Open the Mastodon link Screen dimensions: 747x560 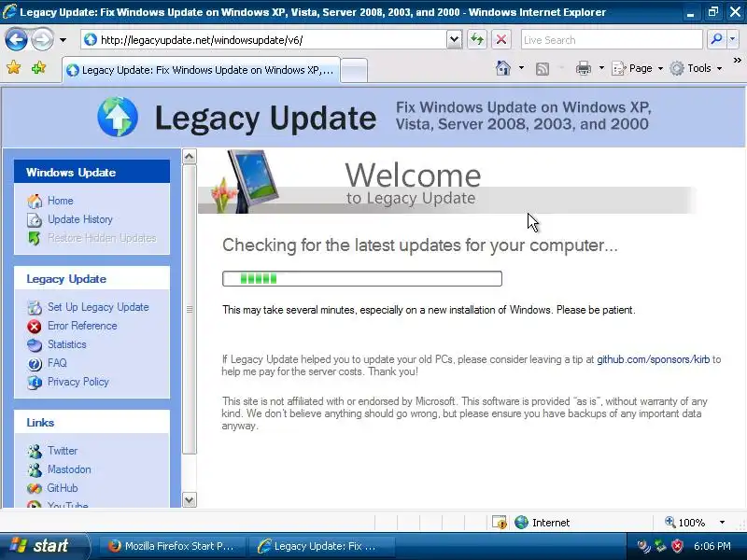coord(69,469)
